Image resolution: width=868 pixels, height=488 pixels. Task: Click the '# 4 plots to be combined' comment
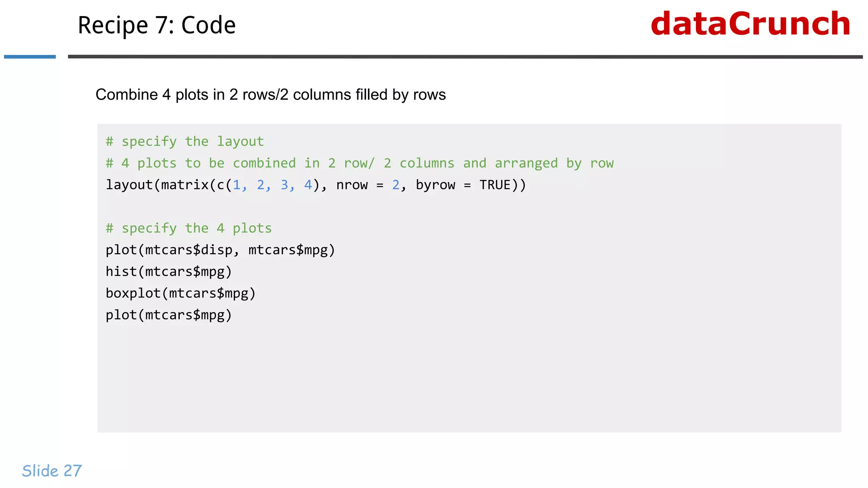(359, 164)
